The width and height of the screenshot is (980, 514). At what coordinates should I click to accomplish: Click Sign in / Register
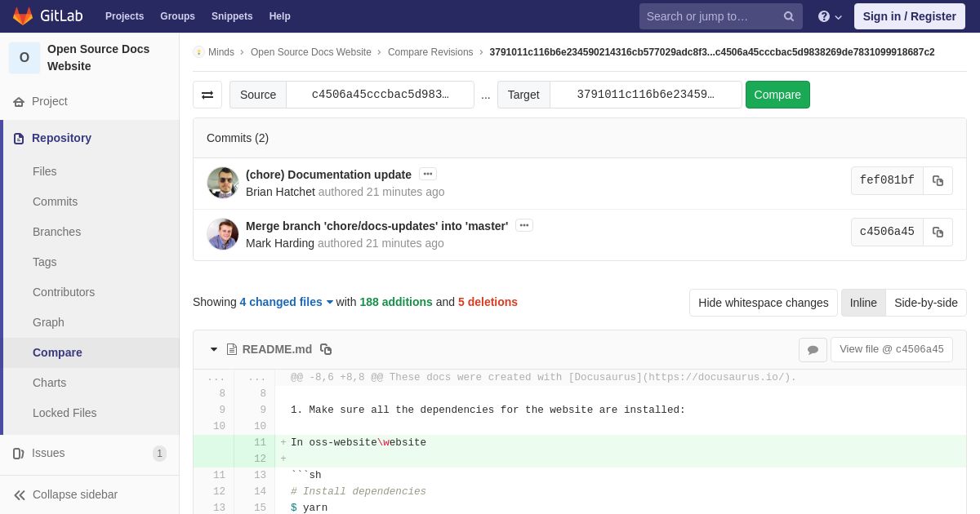pyautogui.click(x=909, y=16)
